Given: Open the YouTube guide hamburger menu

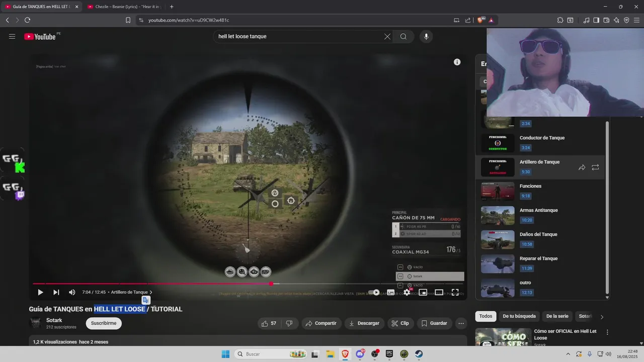Looking at the screenshot, I should click(x=12, y=36).
